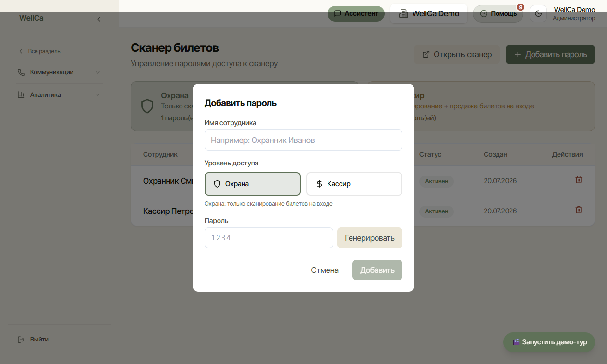607x364 pixels.
Task: Click the WellCa logo text in sidebar
Action: pyautogui.click(x=31, y=18)
